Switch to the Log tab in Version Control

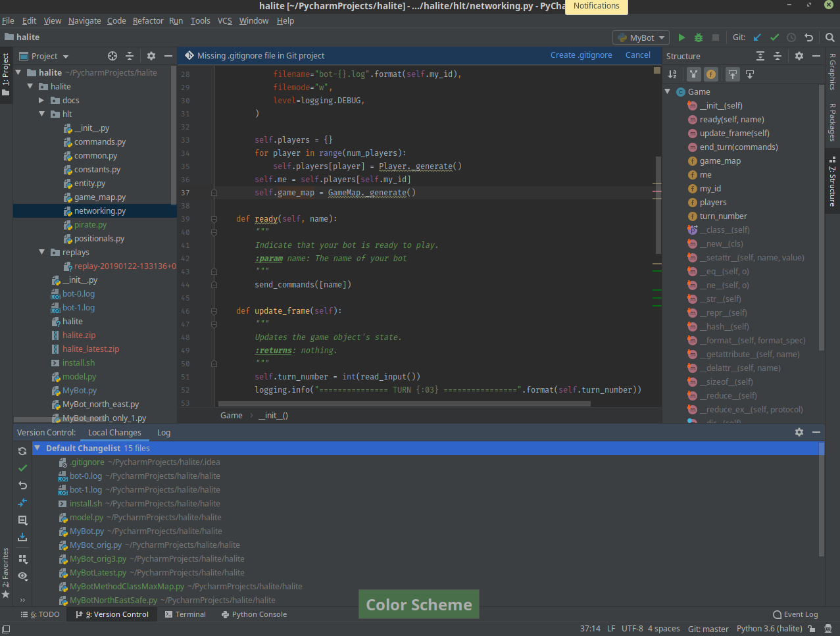pos(163,432)
